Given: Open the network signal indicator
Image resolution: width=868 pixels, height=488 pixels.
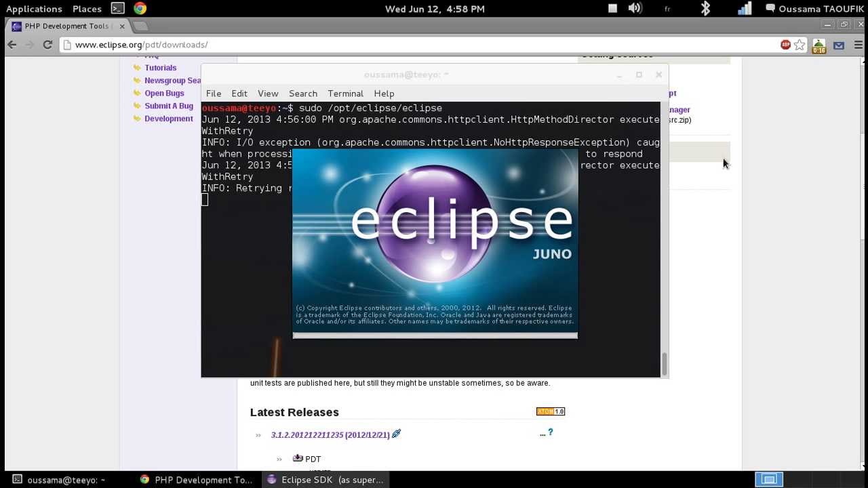Looking at the screenshot, I should point(745,9).
